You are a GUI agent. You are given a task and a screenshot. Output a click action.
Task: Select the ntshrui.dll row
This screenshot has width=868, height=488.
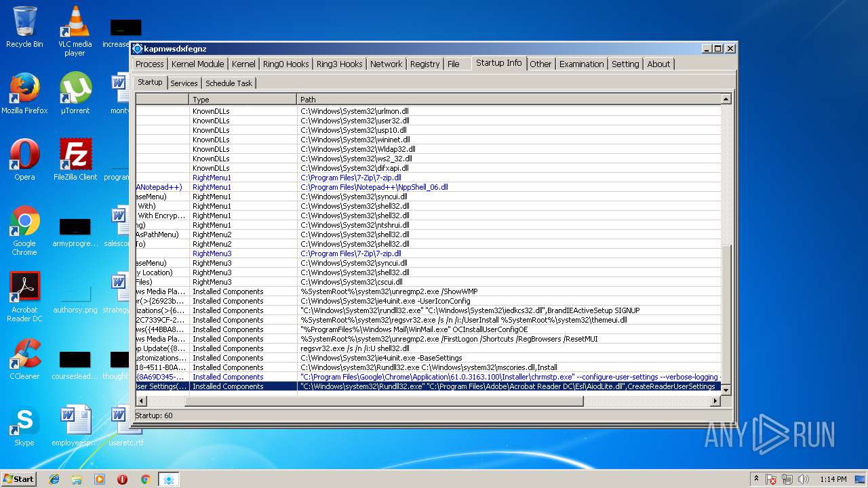pyautogui.click(x=428, y=224)
